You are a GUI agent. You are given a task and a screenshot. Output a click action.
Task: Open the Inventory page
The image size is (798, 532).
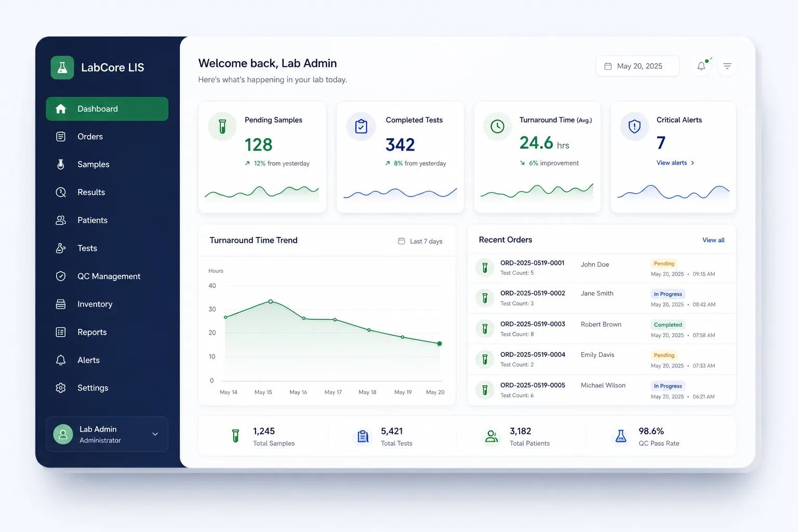pos(107,304)
